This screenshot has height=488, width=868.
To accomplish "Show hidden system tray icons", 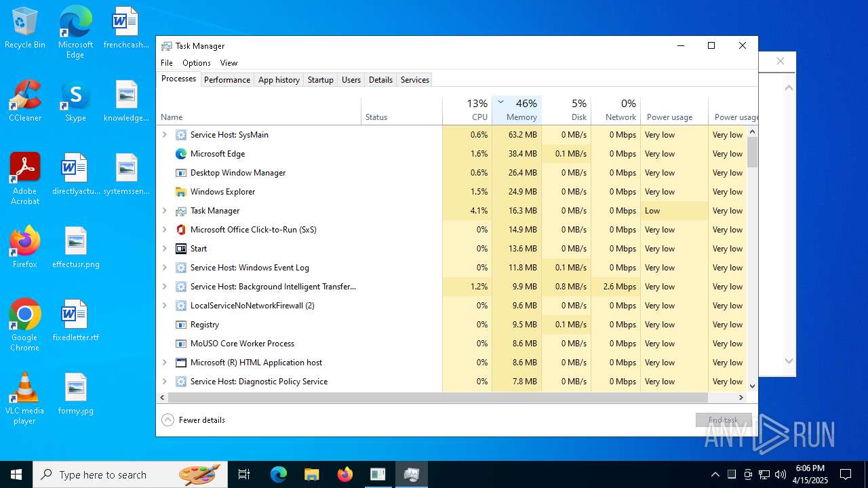I will pos(715,474).
